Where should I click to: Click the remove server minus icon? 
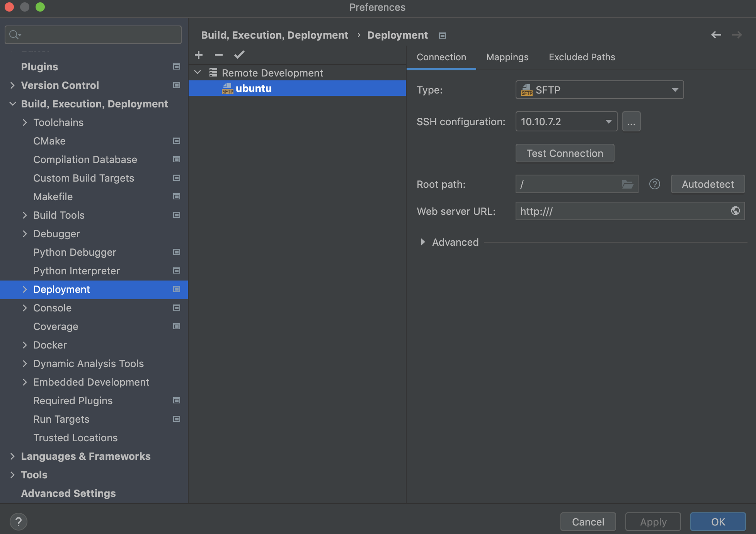219,55
